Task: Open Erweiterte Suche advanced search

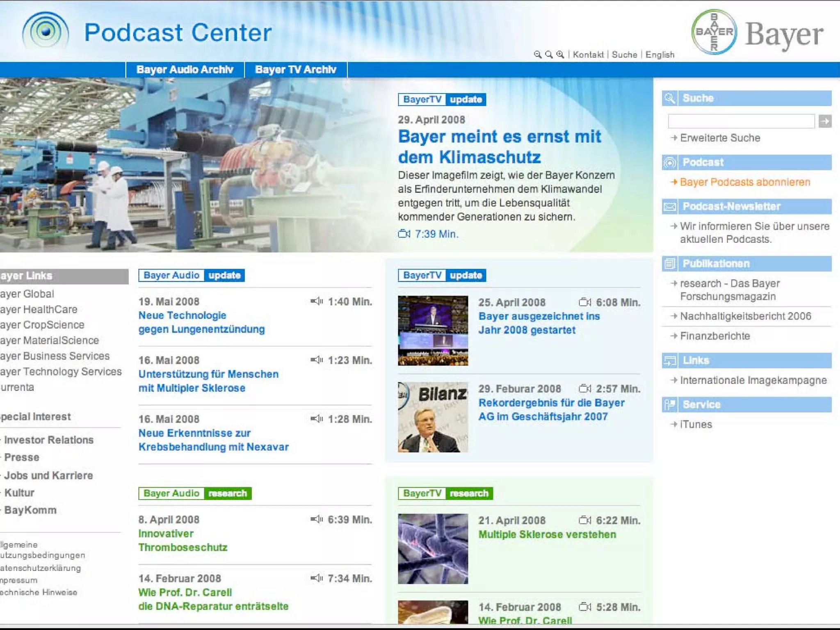Action: [x=720, y=138]
